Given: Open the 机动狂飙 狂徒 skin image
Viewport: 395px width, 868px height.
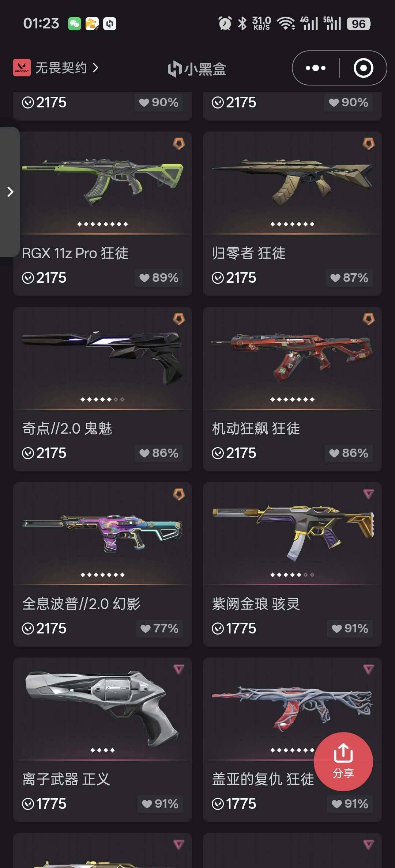Looking at the screenshot, I should pos(292,357).
